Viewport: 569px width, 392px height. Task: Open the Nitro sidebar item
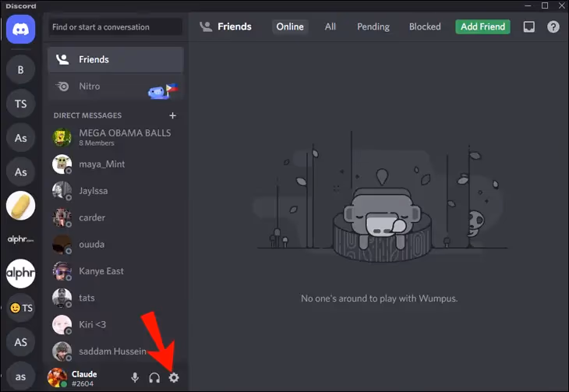point(115,87)
